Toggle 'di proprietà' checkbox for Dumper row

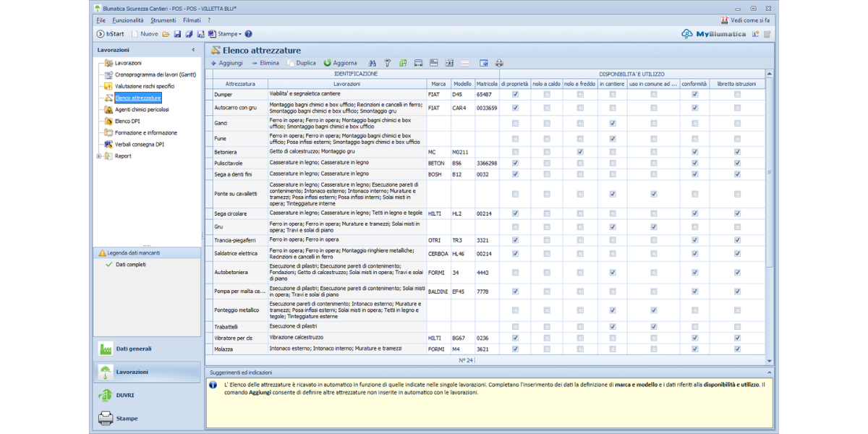pyautogui.click(x=515, y=94)
